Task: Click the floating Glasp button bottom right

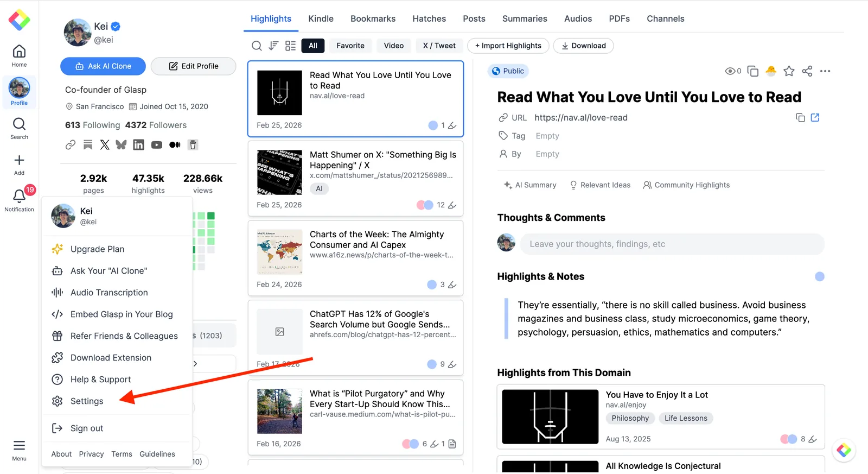Action: (x=844, y=450)
